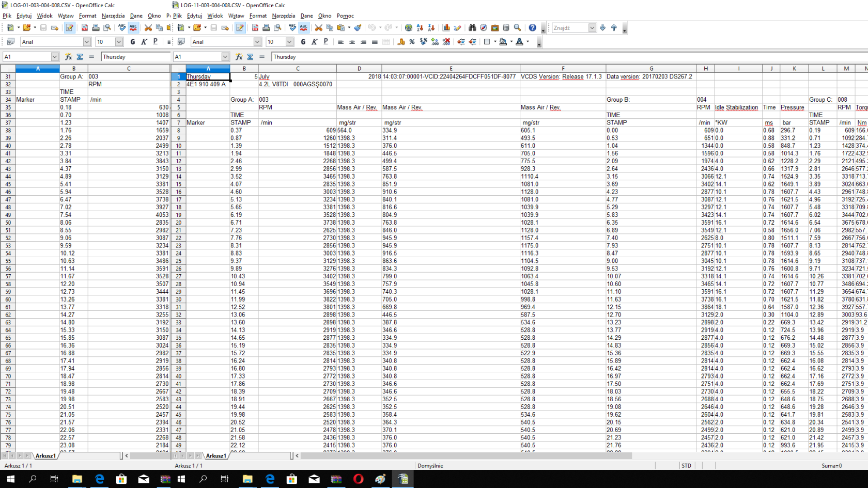
Task: Open font color dropdown arrow
Action: click(528, 42)
